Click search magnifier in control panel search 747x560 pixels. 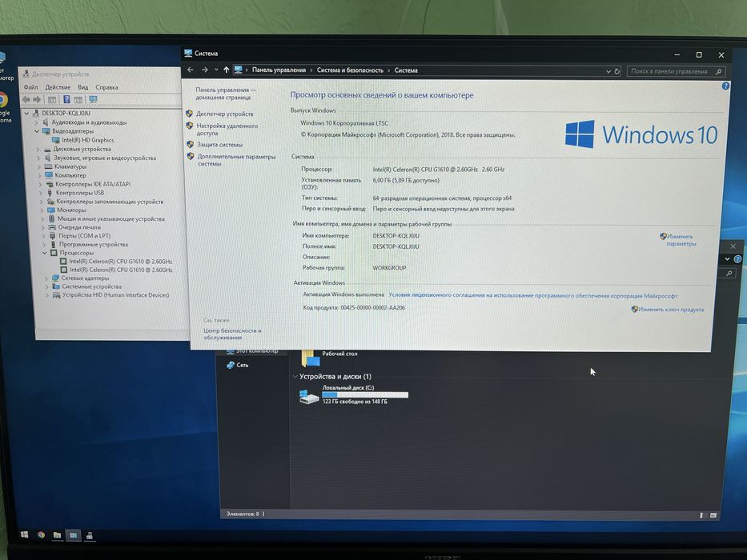pos(718,72)
